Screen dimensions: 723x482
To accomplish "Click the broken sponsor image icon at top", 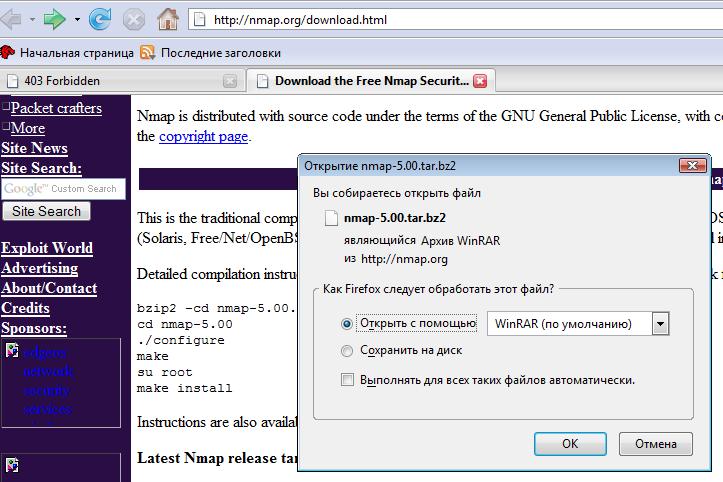I will coord(12,351).
